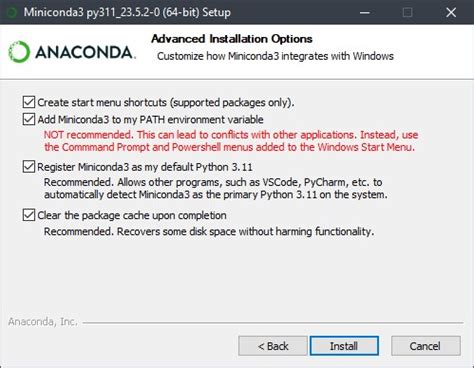Disable Add Miniconda3 to my PATH checkbox
474x368 pixels.
coord(29,119)
